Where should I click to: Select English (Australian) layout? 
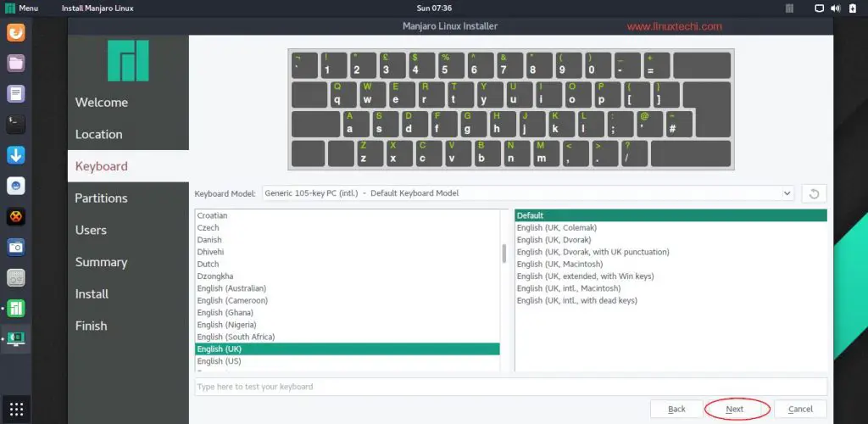[x=347, y=288]
